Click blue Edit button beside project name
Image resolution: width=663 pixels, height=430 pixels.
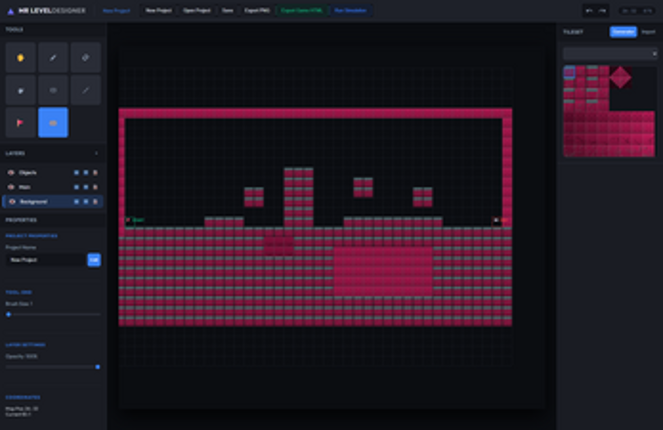coord(94,260)
